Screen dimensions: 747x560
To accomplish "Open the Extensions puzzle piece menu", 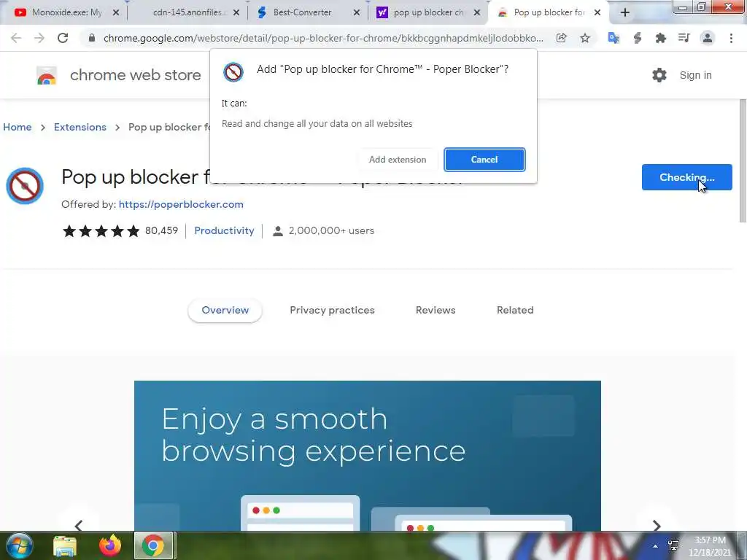I will 661,38.
